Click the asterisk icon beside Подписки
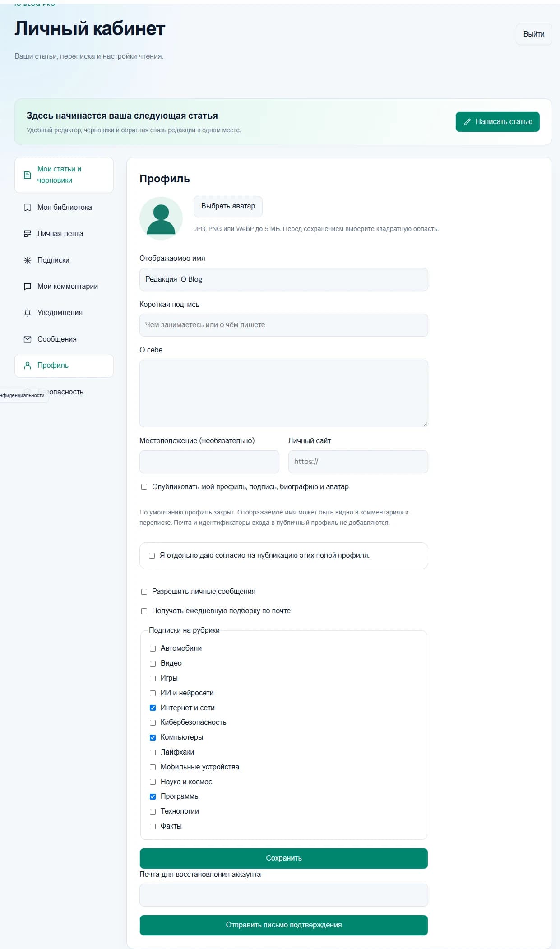560x949 pixels. pyautogui.click(x=28, y=260)
